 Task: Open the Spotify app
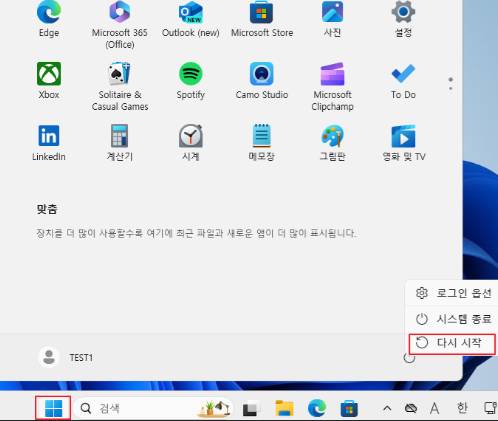pos(191,81)
